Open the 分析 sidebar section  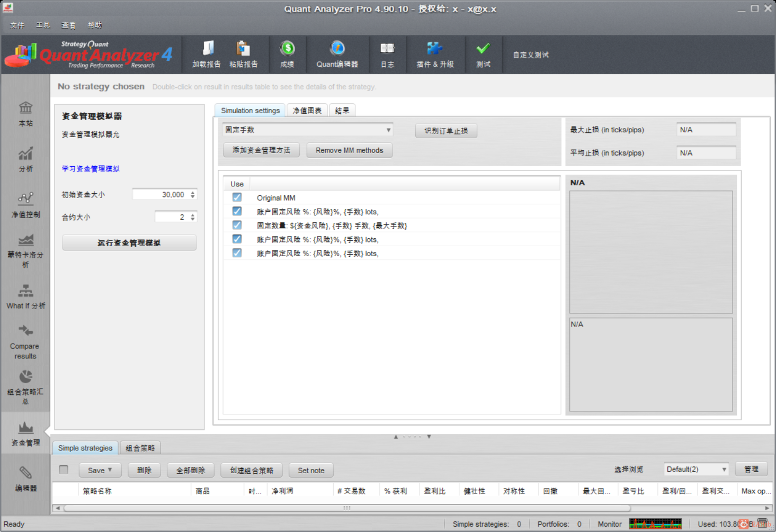(25, 160)
